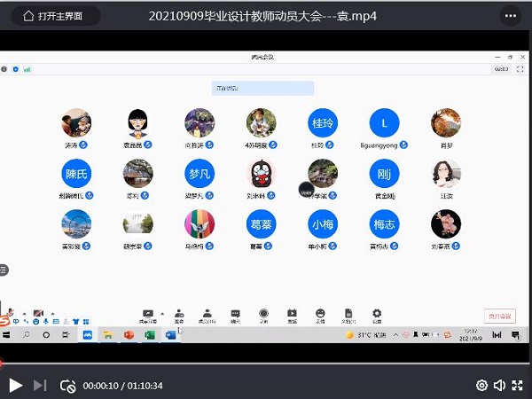532x399 pixels.
Task: Toggle the meeting camera icon
Action: (38, 313)
